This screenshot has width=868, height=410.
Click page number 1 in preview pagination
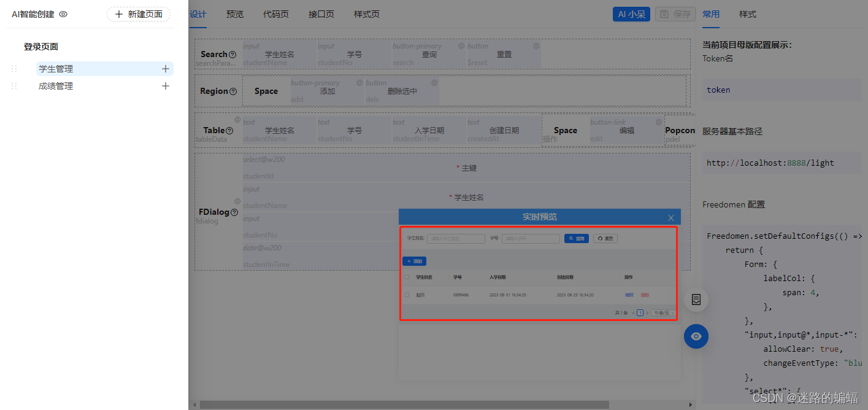click(640, 313)
